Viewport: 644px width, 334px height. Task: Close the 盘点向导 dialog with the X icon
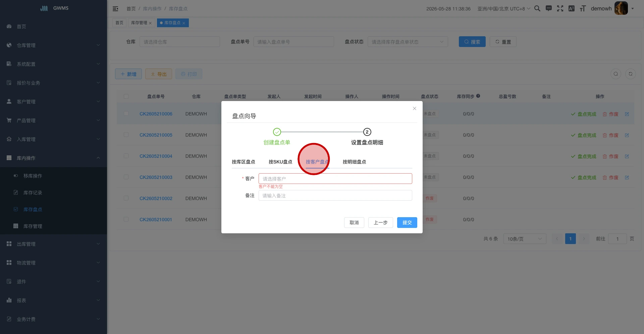pos(415,108)
